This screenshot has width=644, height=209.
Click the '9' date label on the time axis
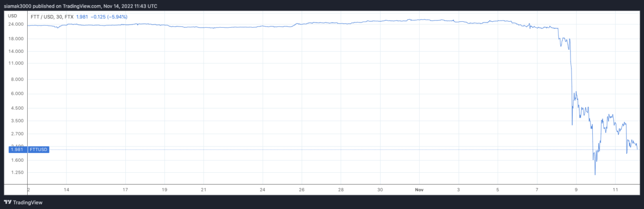point(576,190)
